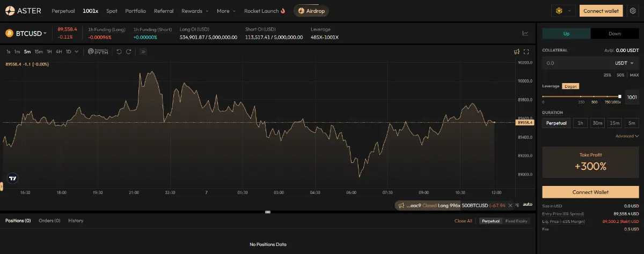Expand chart toolbar with double-arrow icon

(x=143, y=52)
